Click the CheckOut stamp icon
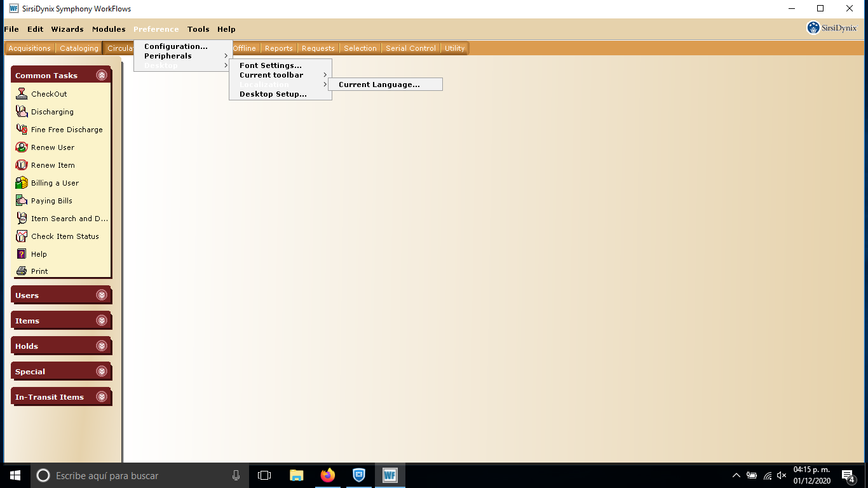868x488 pixels. tap(22, 94)
